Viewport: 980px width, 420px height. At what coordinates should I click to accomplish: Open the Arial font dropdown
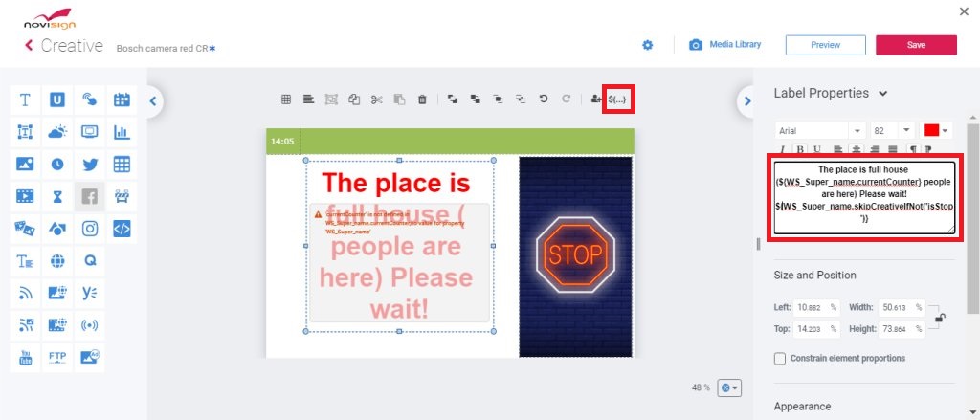[820, 131]
